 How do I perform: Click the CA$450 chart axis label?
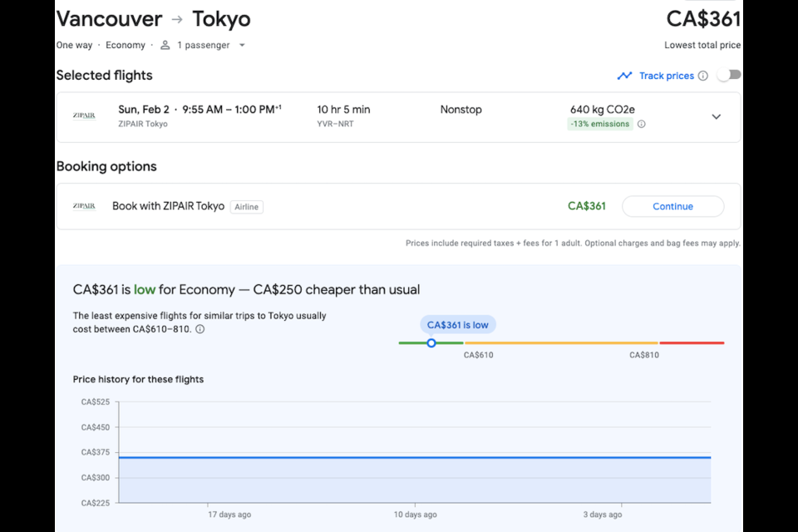pos(95,427)
